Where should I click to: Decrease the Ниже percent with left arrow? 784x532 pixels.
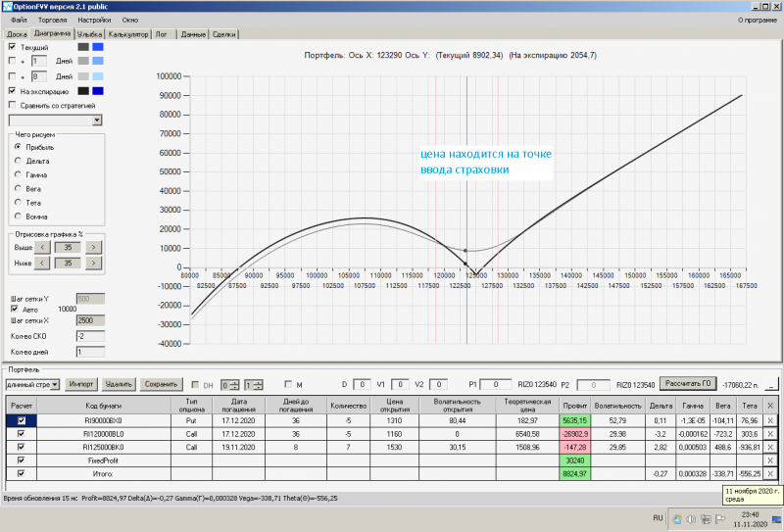[42, 263]
